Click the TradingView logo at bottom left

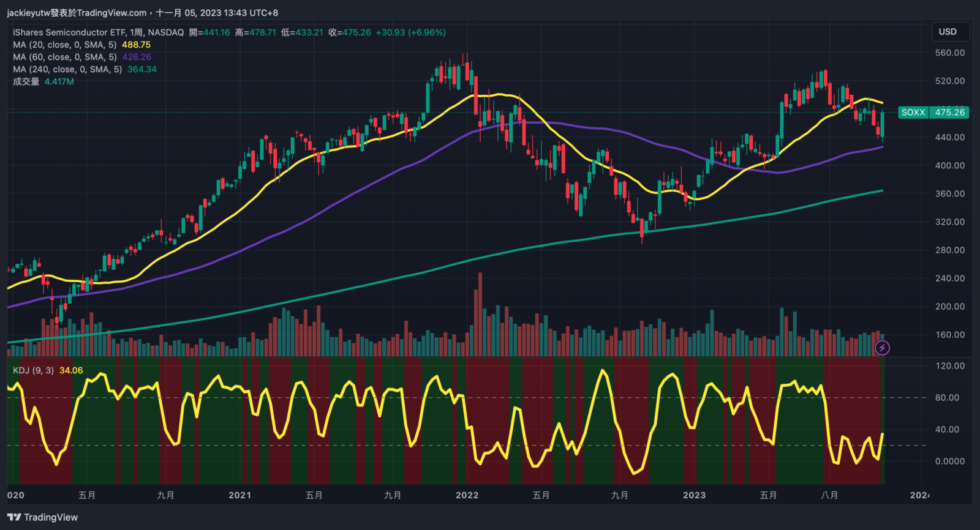43,517
